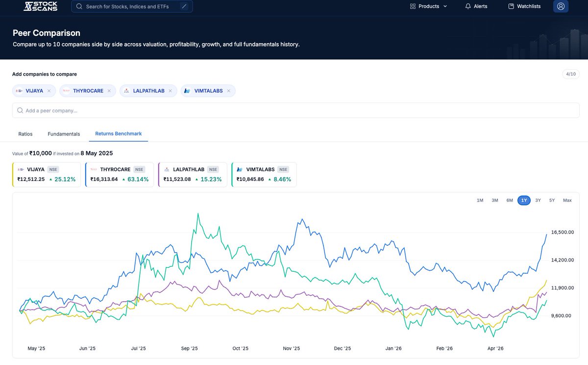Click the 8 May 2025 investment date

(x=97, y=153)
